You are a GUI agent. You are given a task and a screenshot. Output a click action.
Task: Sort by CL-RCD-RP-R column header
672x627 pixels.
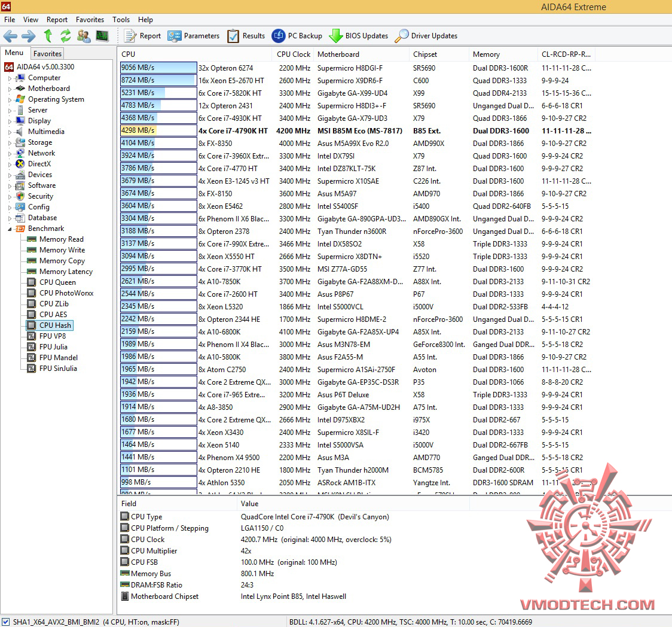coord(566,54)
